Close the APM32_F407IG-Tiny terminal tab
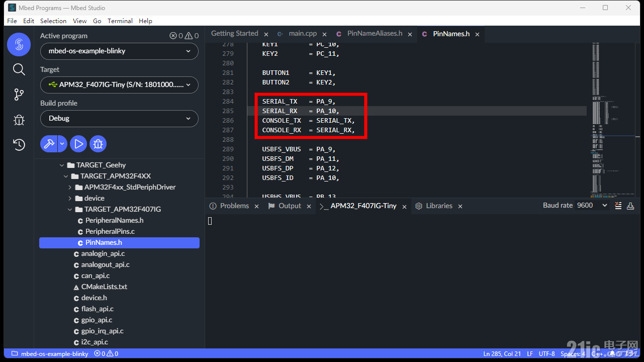This screenshot has width=644, height=362. [404, 206]
